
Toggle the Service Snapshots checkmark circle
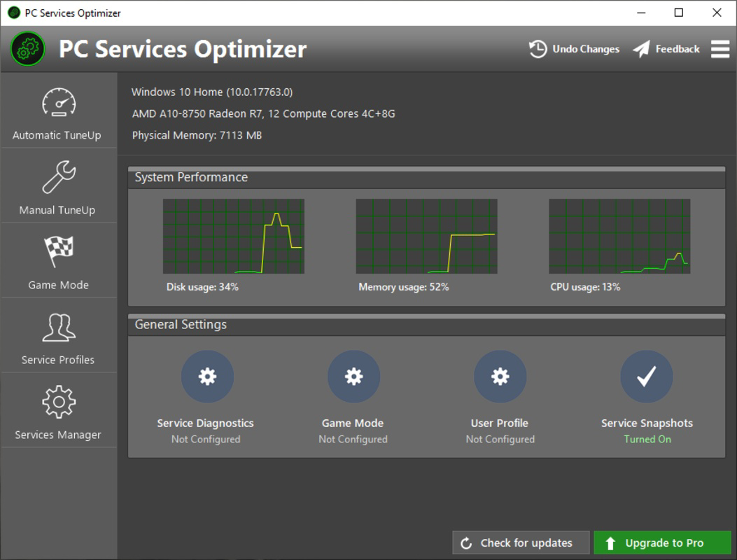click(646, 376)
